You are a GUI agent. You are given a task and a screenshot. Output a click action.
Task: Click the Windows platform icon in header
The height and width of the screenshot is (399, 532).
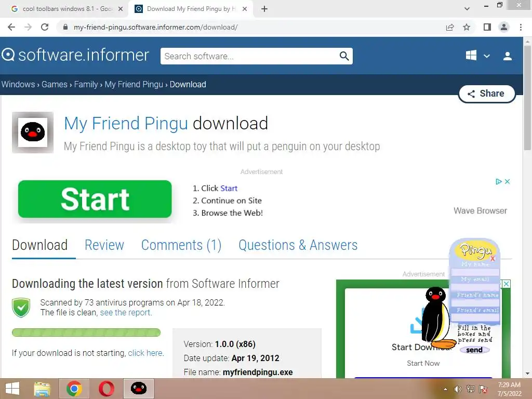(x=471, y=55)
